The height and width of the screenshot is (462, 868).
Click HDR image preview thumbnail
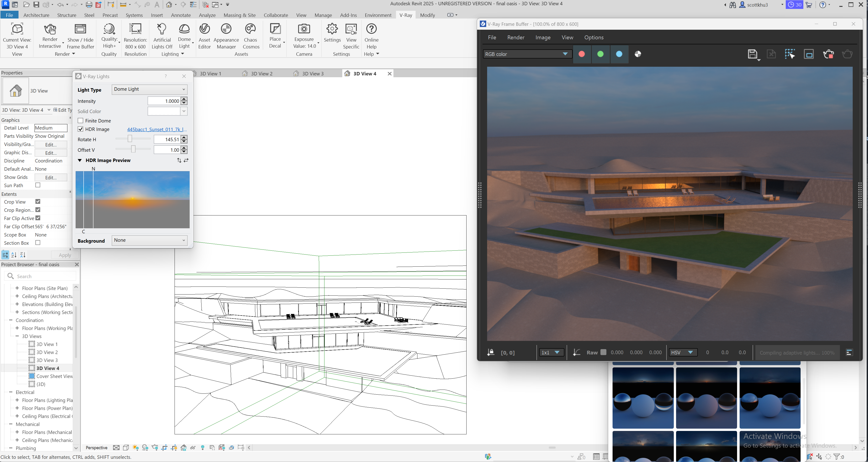133,200
